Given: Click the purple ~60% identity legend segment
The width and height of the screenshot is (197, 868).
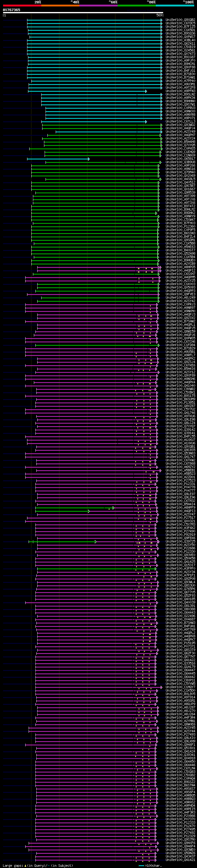Looking at the screenshot, I should (x=98, y=6).
